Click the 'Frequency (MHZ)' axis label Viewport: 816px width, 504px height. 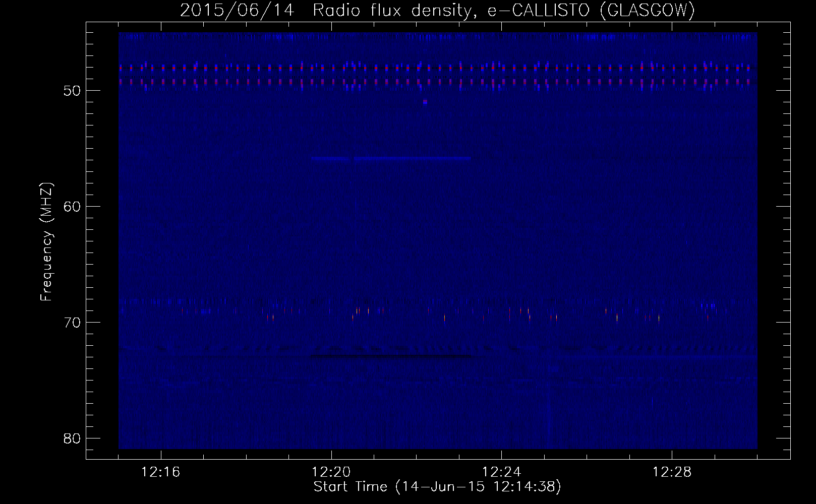tap(47, 242)
